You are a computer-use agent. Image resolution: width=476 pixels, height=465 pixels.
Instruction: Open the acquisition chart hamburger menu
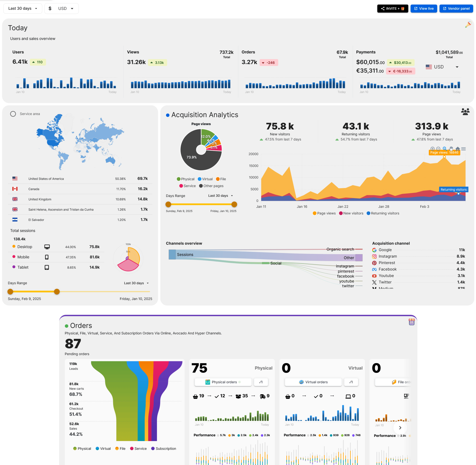coord(463,149)
